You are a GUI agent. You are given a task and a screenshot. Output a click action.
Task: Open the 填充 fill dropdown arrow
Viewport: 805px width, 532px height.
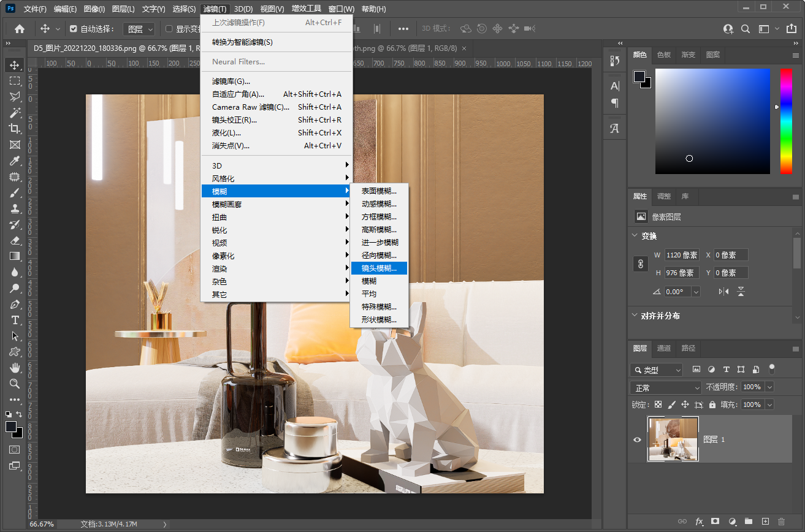point(769,405)
